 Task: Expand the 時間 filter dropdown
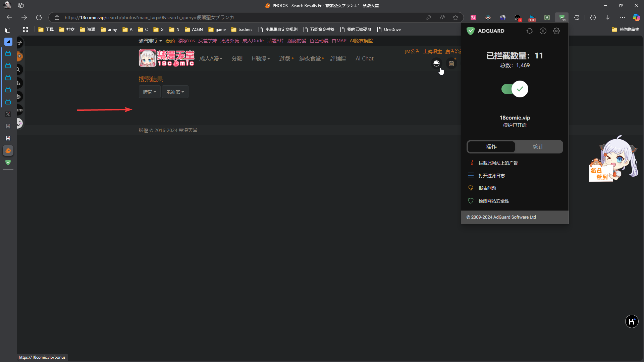149,92
